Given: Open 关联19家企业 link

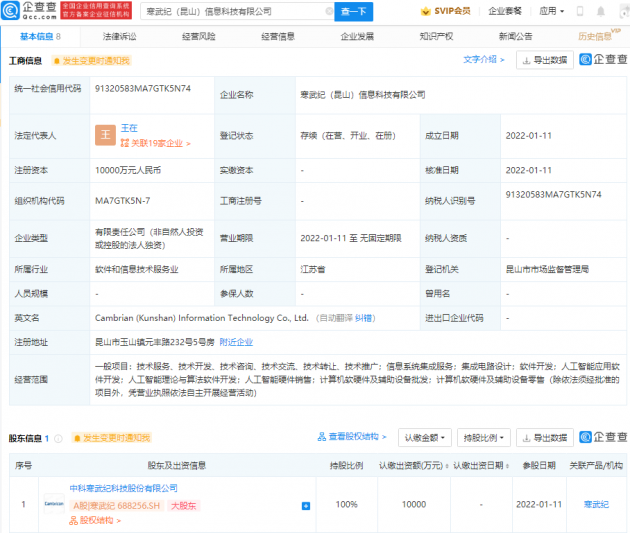Looking at the screenshot, I should (x=155, y=143).
